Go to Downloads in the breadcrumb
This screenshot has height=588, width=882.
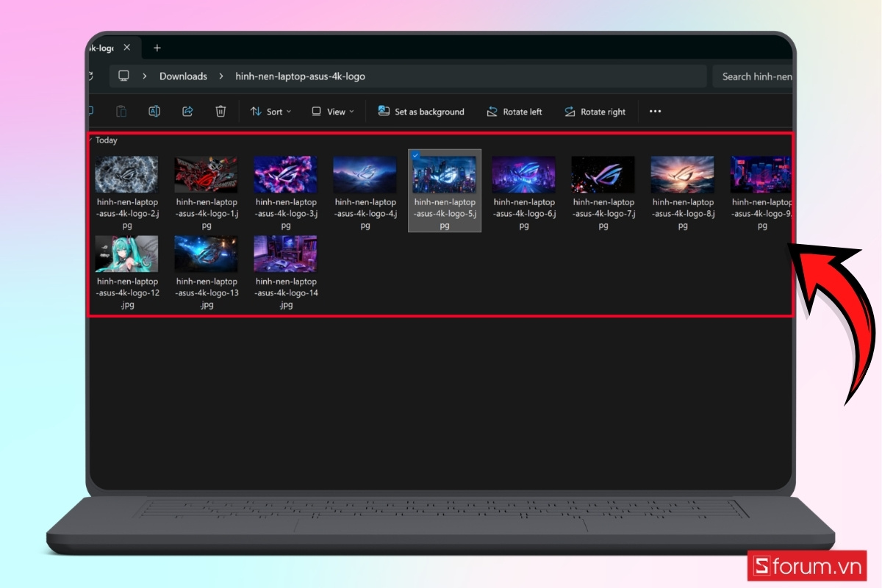click(x=183, y=76)
